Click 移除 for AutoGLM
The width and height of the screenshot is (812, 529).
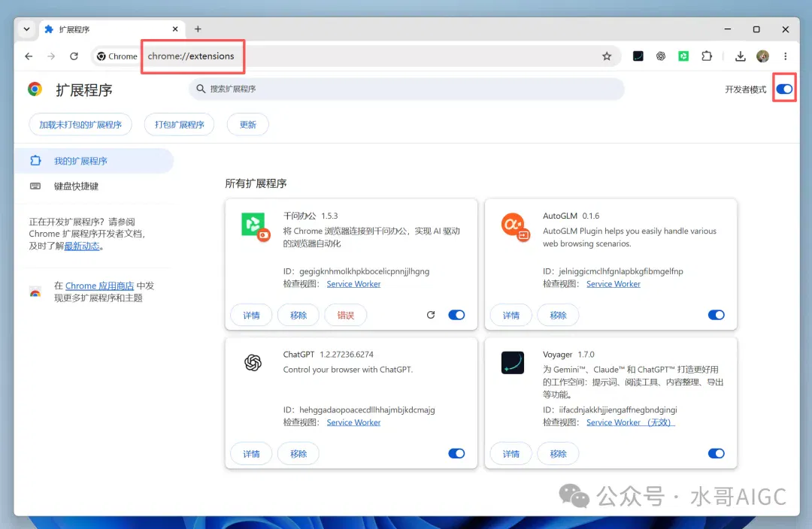click(x=558, y=316)
